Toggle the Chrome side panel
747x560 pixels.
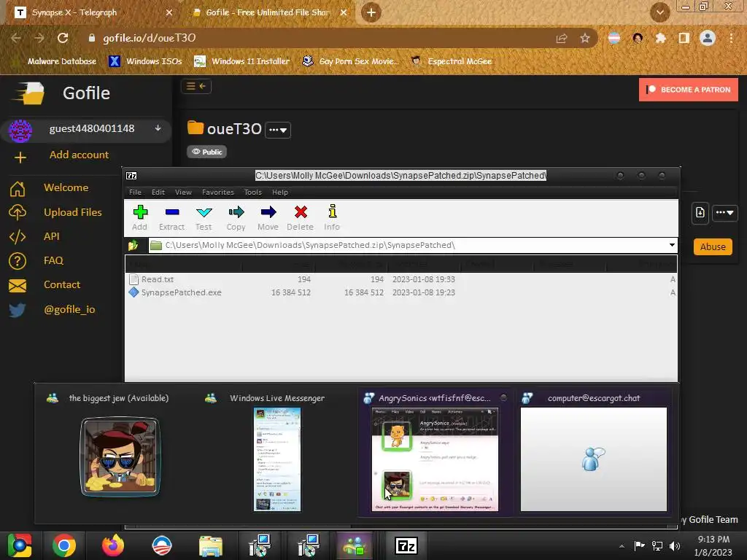[684, 38]
